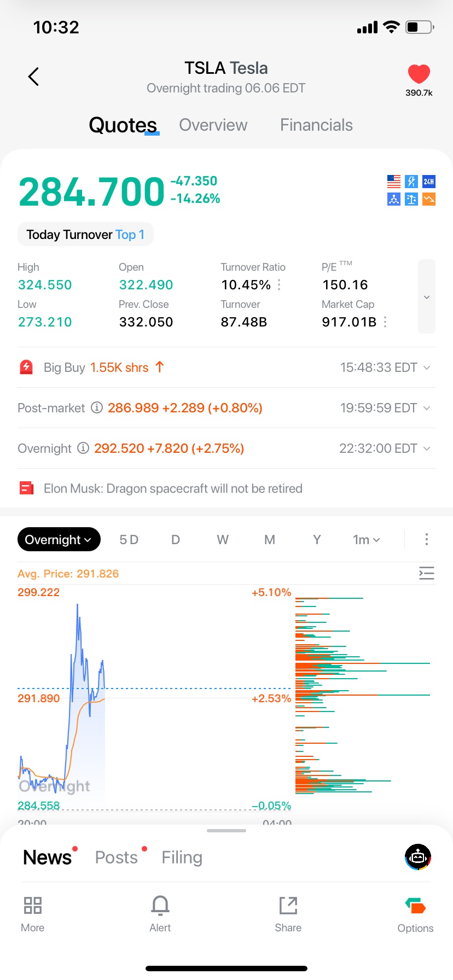Open the balance scale icon
The height and width of the screenshot is (980, 453).
[411, 199]
